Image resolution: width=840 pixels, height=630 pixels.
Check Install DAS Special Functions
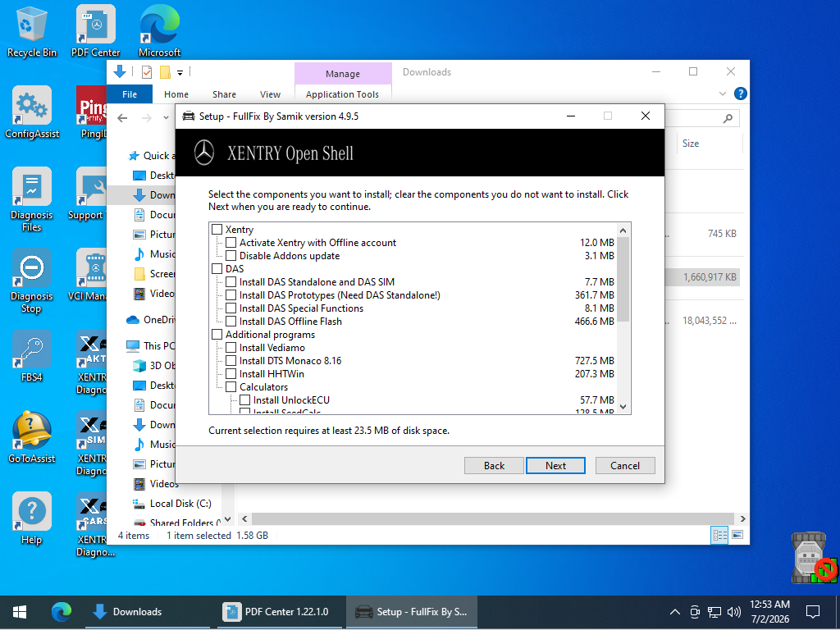[231, 308]
